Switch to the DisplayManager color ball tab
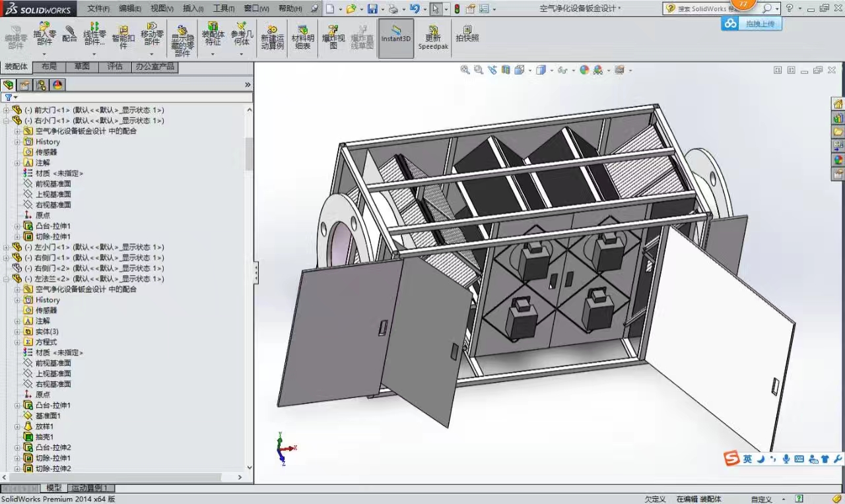The height and width of the screenshot is (504, 845). tap(57, 84)
